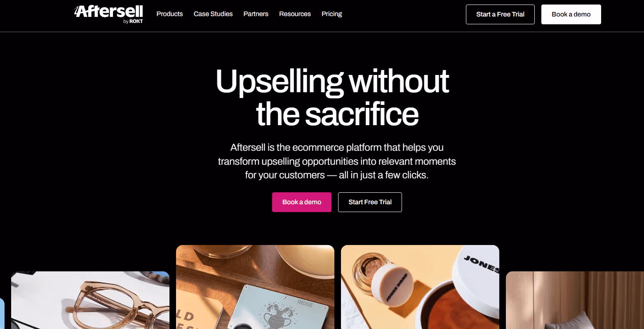Click the outlined 'Start Free Trial' hero button
This screenshot has width=644, height=329.
pyautogui.click(x=370, y=202)
